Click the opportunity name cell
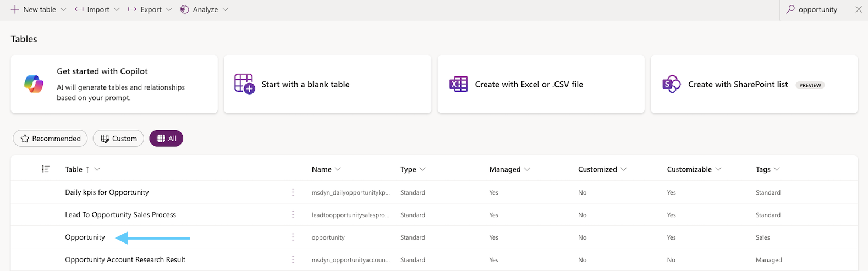Screen dimensions: 868x271 coord(328,238)
